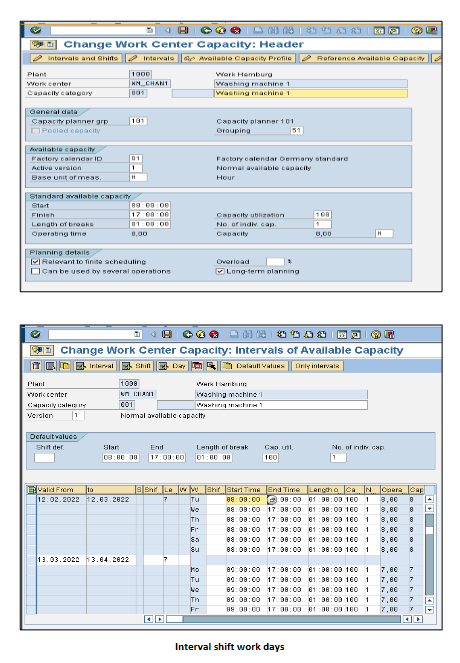The image size is (460, 663).
Task: Click the Interval button to insert an interval
Action: coord(95,366)
